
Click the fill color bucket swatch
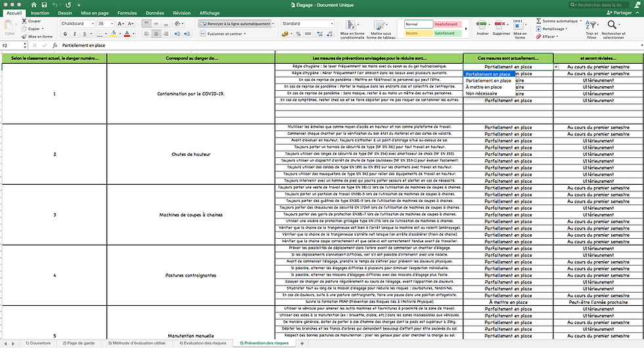pos(113,34)
